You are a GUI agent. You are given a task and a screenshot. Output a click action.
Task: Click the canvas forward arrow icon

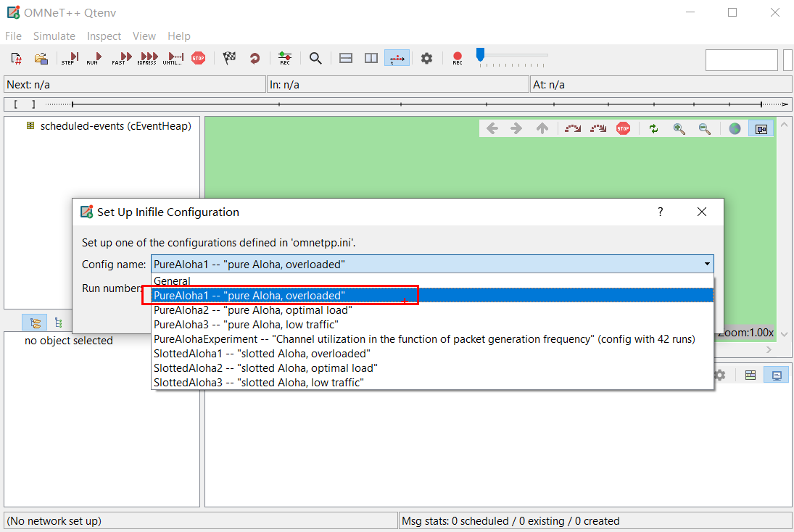516,128
